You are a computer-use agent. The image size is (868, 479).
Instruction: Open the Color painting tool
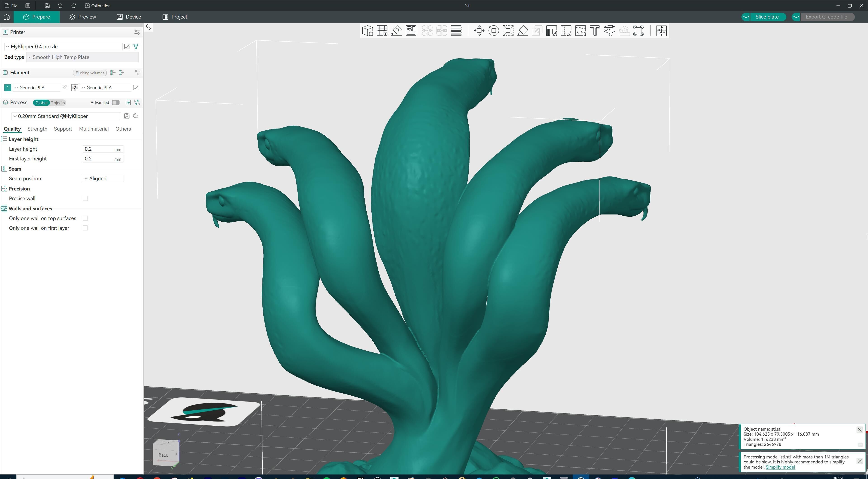coord(580,31)
